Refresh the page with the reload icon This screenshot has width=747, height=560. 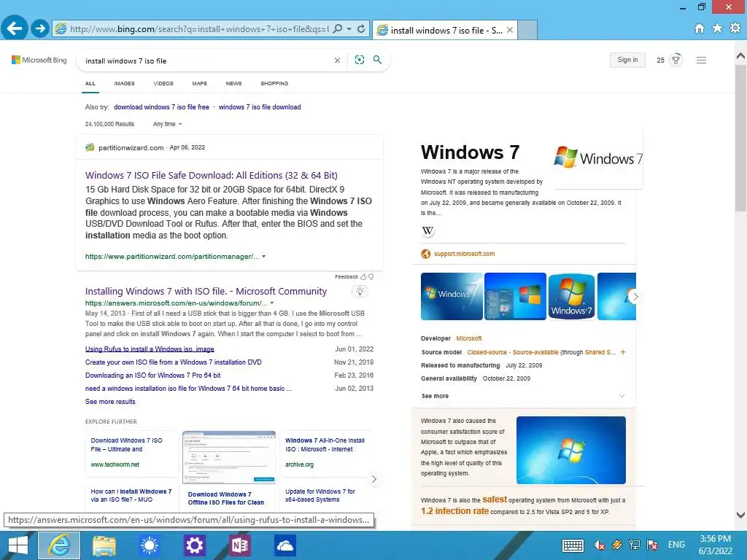361,29
